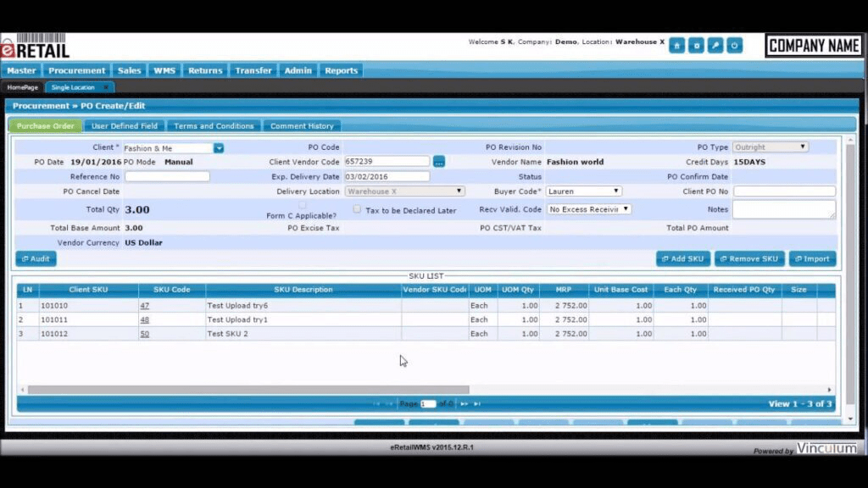Select the Purchase Order tab
The height and width of the screenshot is (488, 868).
(46, 126)
